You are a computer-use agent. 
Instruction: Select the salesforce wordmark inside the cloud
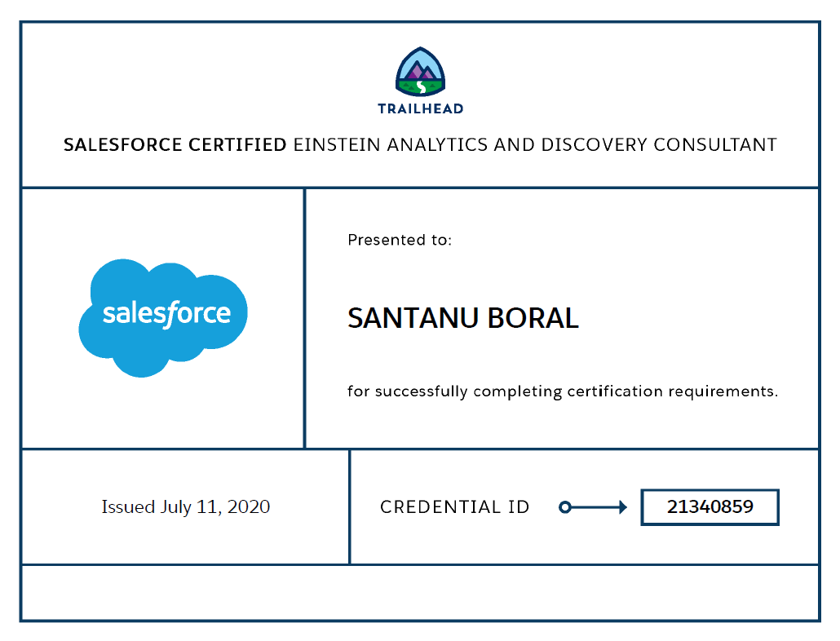pyautogui.click(x=166, y=313)
